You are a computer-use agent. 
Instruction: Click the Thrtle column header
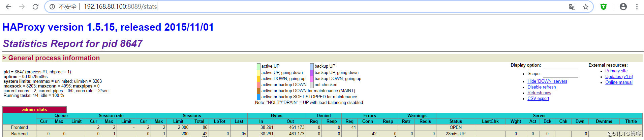[x=631, y=121]
